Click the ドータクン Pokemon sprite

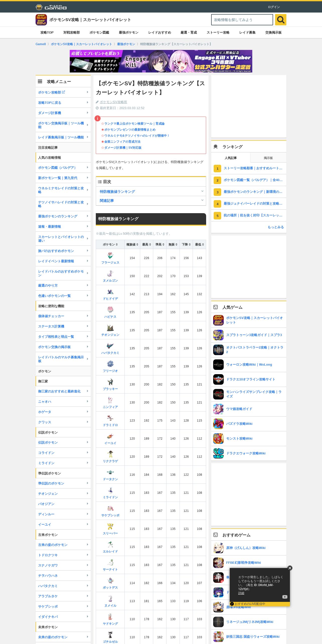pyautogui.click(x=110, y=472)
